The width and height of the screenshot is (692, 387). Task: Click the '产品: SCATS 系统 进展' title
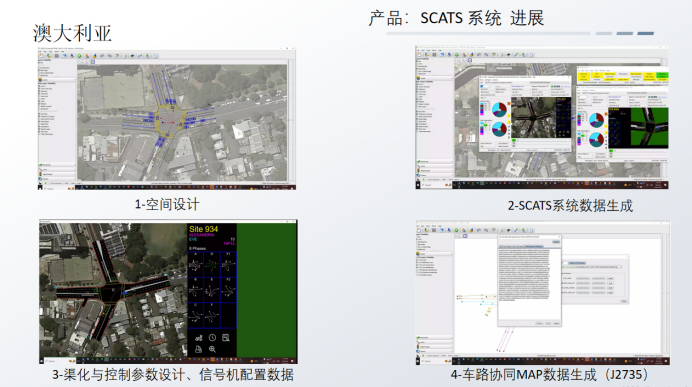coord(456,19)
